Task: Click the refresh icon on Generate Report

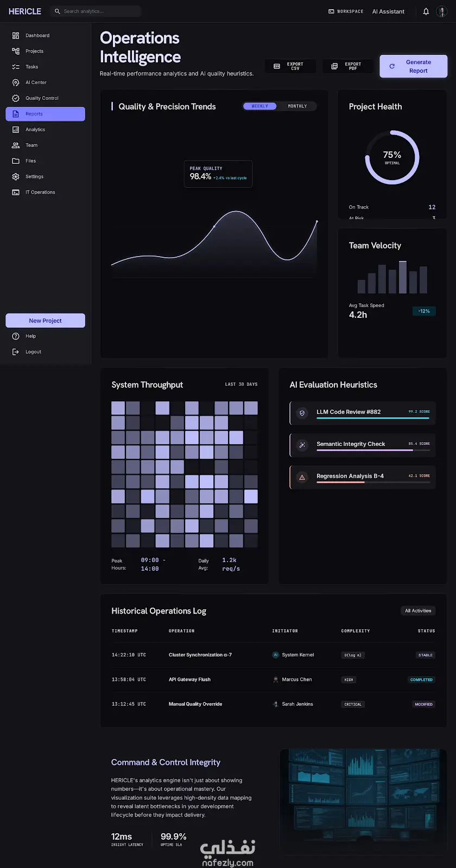Action: (x=392, y=66)
